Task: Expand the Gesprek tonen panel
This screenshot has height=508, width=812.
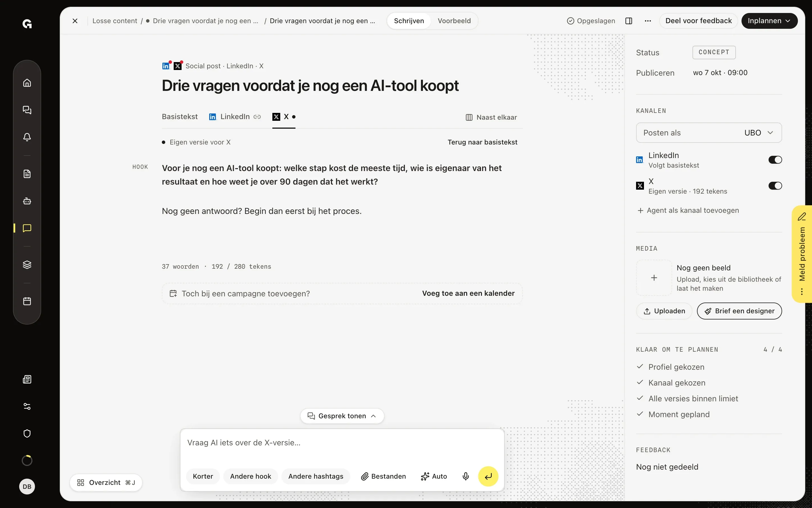Action: (x=342, y=416)
